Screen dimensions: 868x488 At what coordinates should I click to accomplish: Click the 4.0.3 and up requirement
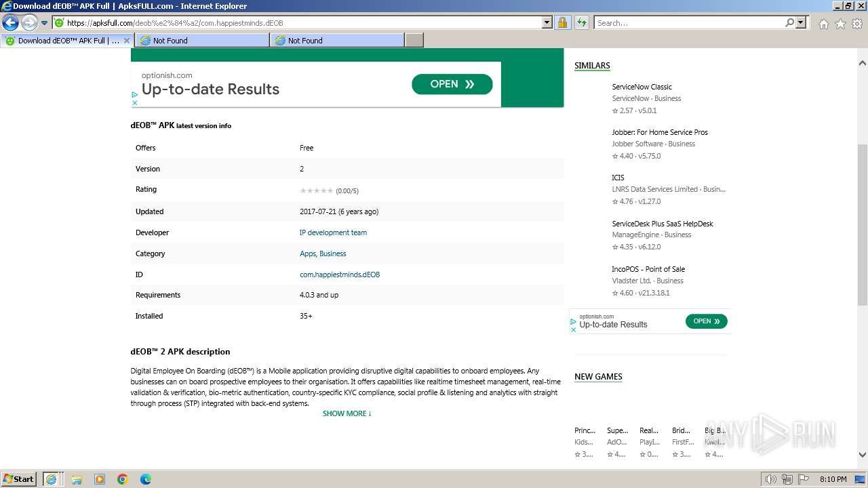click(319, 295)
